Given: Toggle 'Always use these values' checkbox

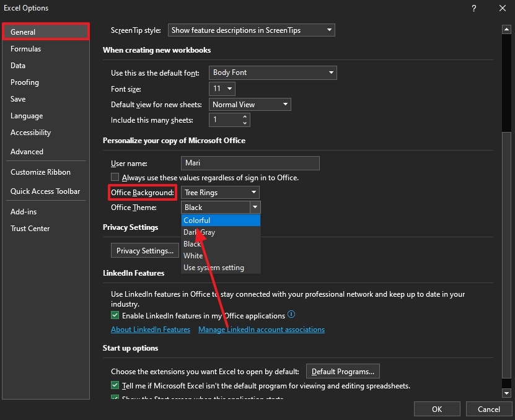Looking at the screenshot, I should [x=115, y=178].
